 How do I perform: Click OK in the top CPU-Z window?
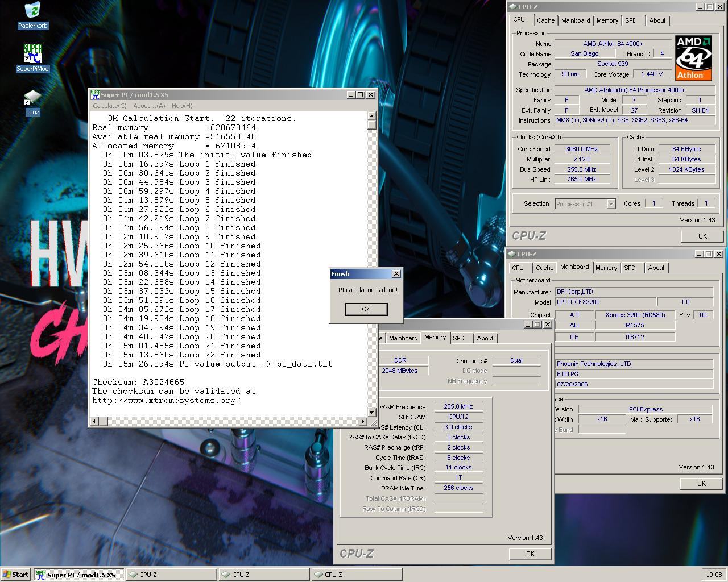[702, 236]
